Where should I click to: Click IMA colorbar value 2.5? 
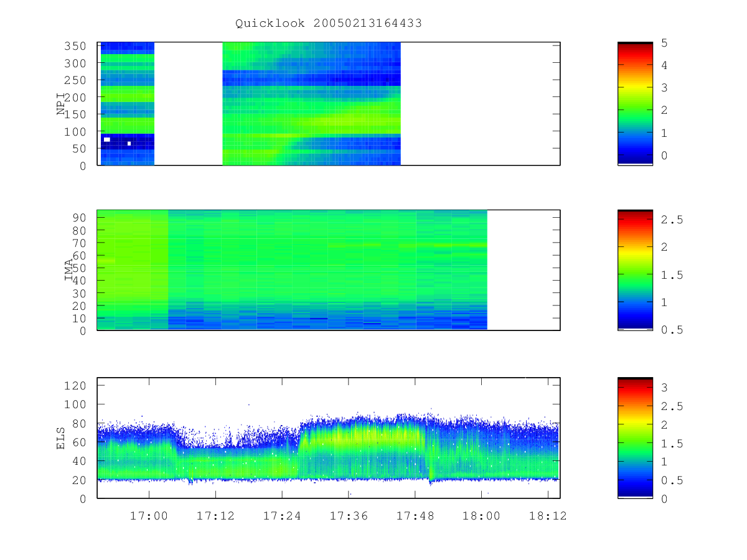(x=672, y=220)
